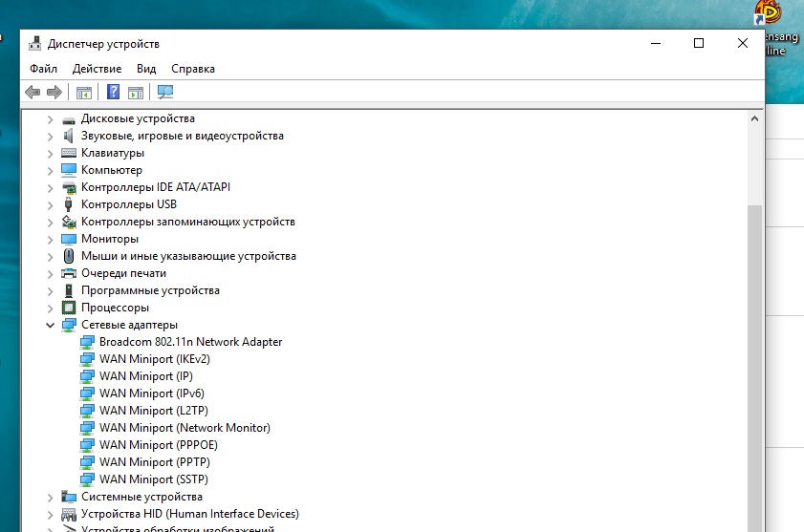
Task: Open the Справка menu
Action: point(193,69)
